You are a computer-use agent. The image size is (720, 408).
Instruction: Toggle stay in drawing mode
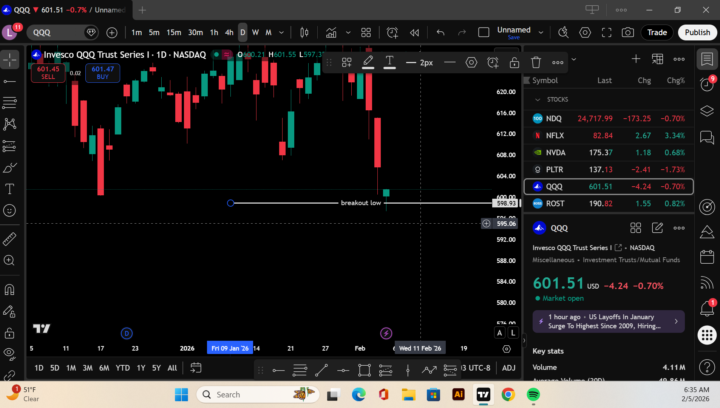click(10, 312)
